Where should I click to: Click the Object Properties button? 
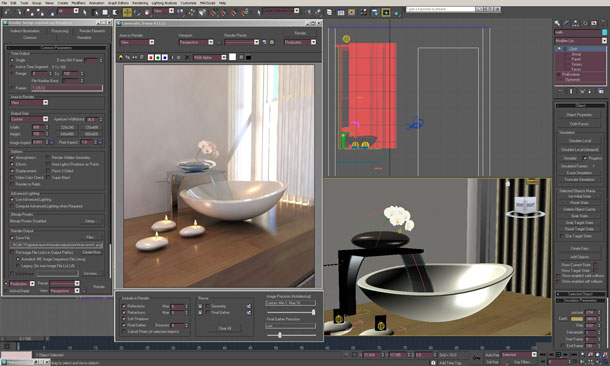(x=579, y=115)
